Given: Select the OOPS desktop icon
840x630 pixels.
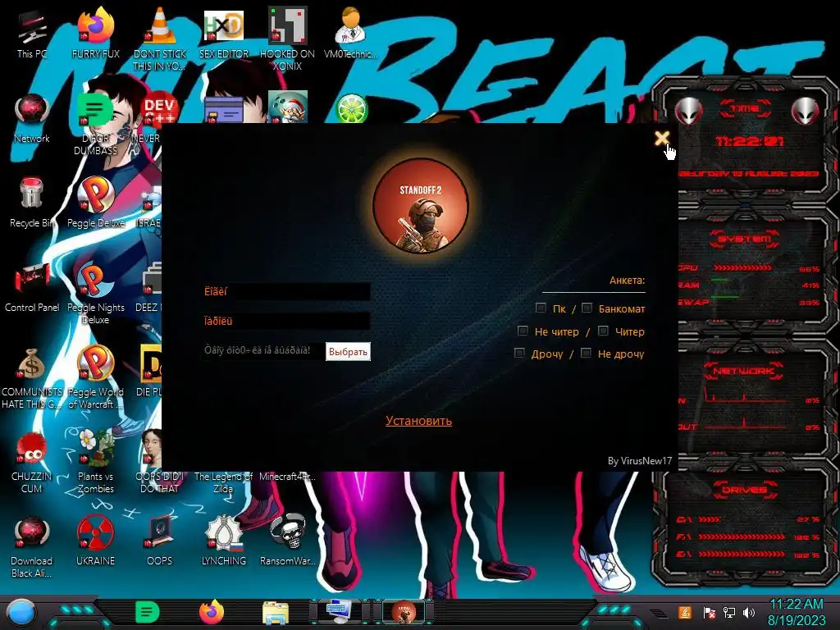Looking at the screenshot, I should coord(159,541).
